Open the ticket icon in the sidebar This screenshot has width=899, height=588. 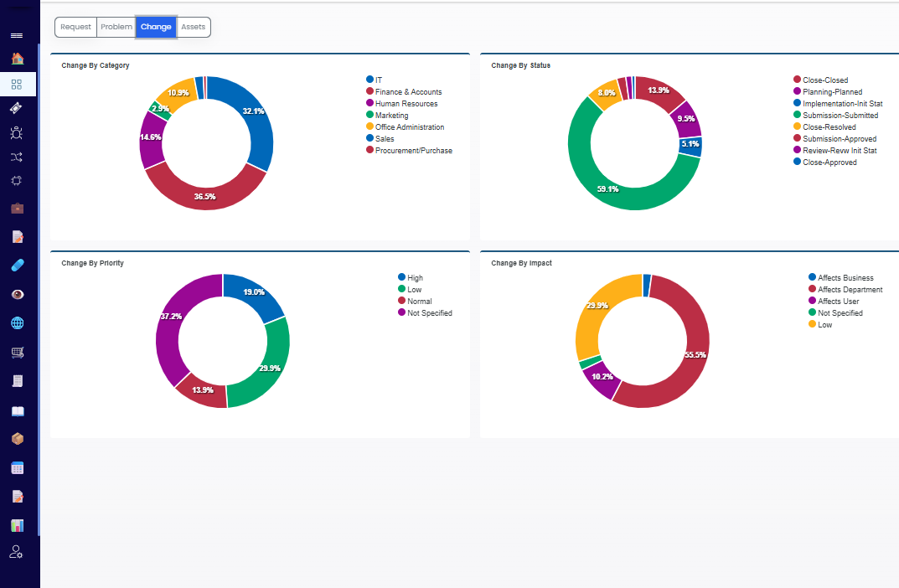click(17, 108)
